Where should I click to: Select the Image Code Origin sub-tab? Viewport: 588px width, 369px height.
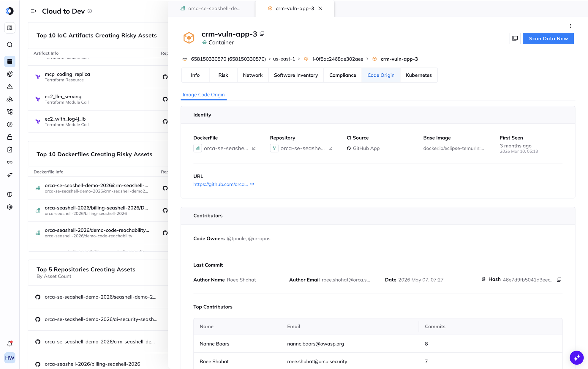(x=204, y=95)
